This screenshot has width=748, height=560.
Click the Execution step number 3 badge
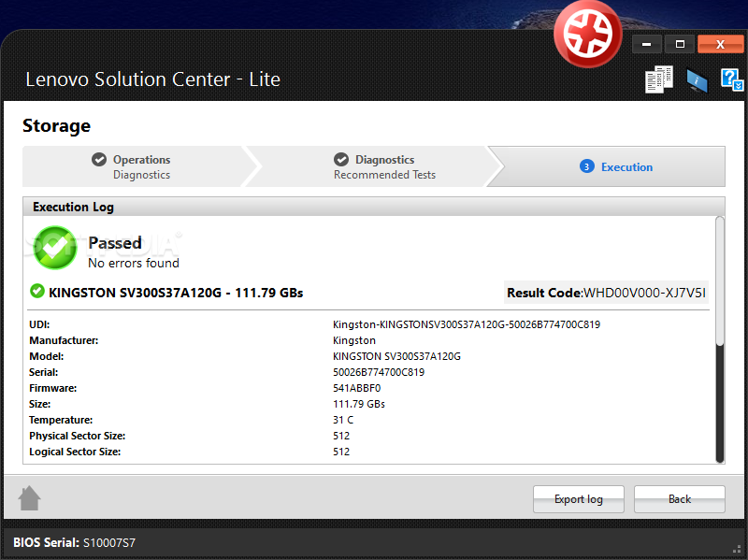click(587, 166)
